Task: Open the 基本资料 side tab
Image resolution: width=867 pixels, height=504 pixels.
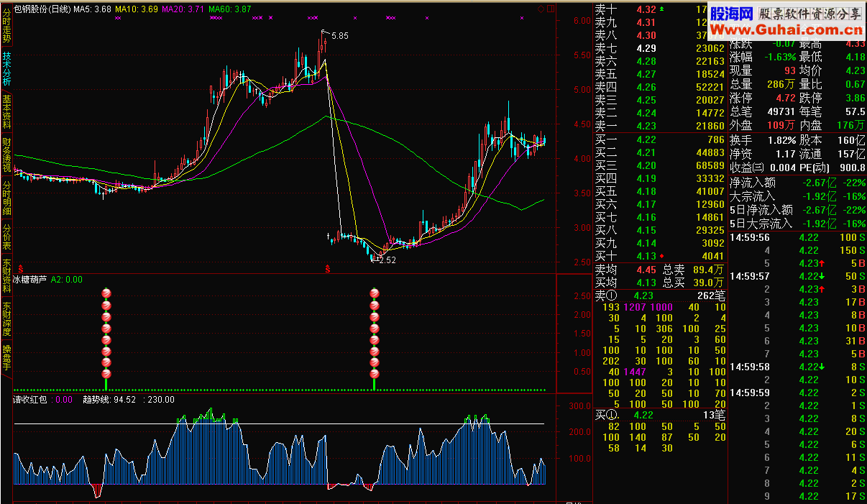Action: [x=6, y=111]
